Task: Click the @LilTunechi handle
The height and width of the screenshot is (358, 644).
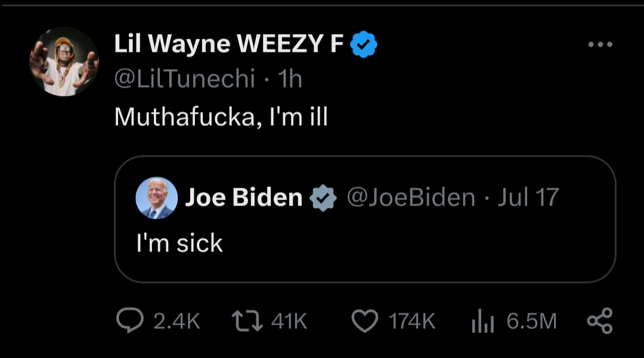Action: [184, 79]
